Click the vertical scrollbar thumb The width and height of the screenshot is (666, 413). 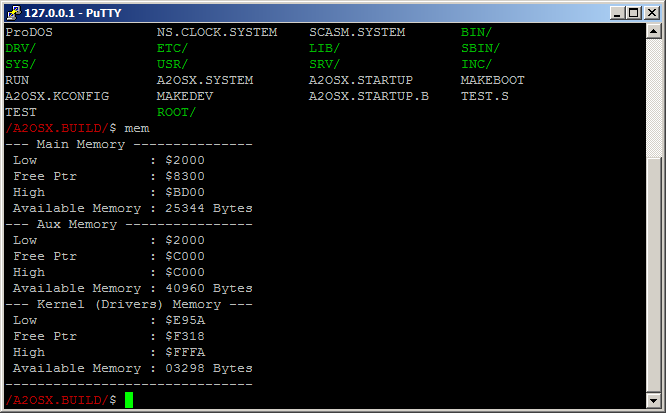coord(653,275)
